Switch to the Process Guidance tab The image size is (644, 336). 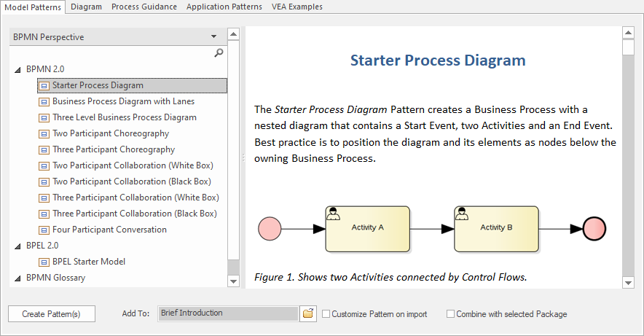tap(144, 7)
